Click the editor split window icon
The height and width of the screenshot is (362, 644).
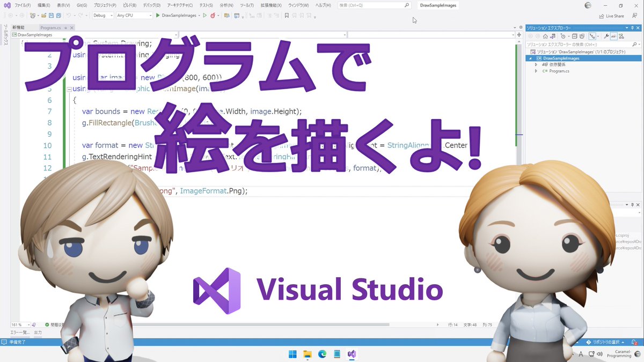[x=519, y=35]
